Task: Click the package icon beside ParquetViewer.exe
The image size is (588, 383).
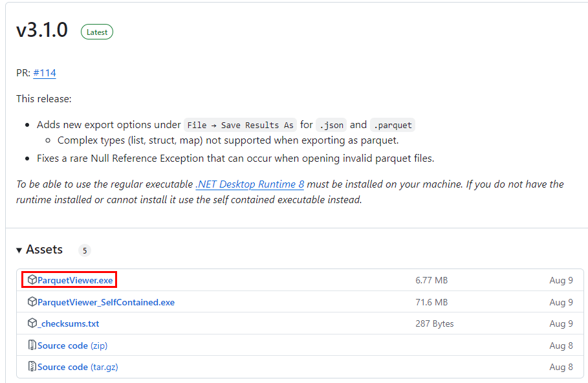Action: click(32, 280)
